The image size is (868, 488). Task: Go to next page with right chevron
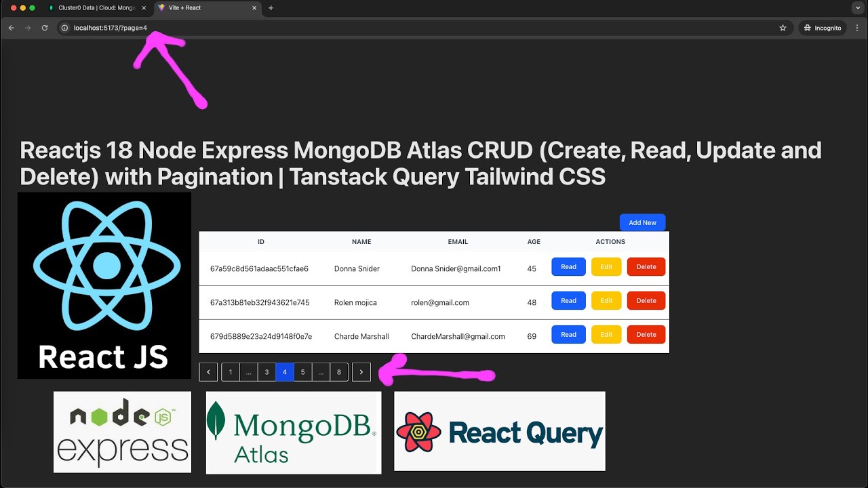(361, 372)
